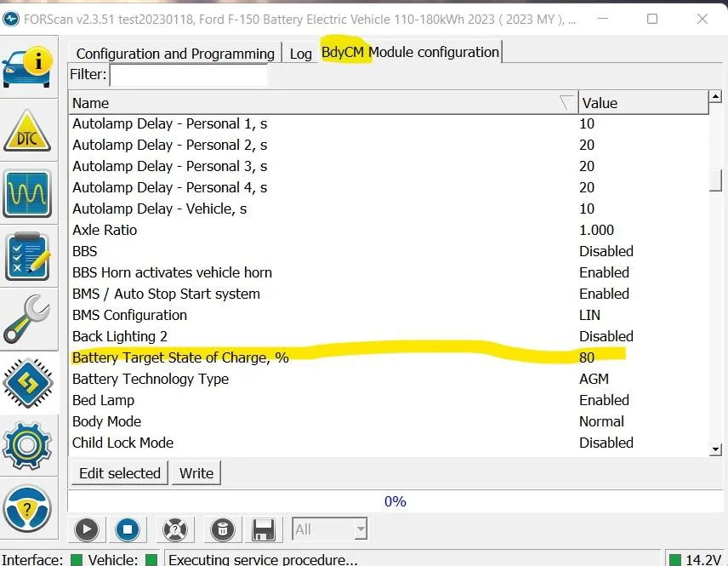Click inside the Filter text field

coord(189,75)
